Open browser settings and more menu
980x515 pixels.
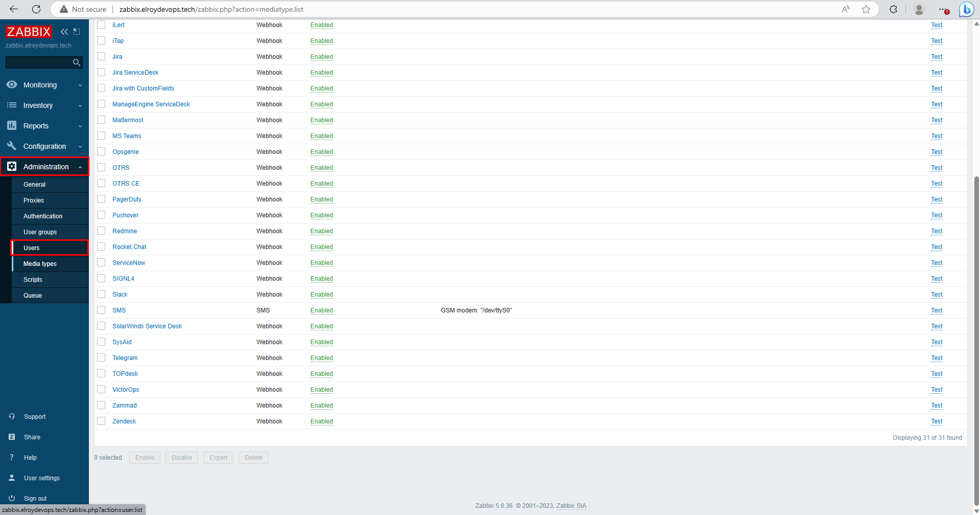[x=943, y=9]
